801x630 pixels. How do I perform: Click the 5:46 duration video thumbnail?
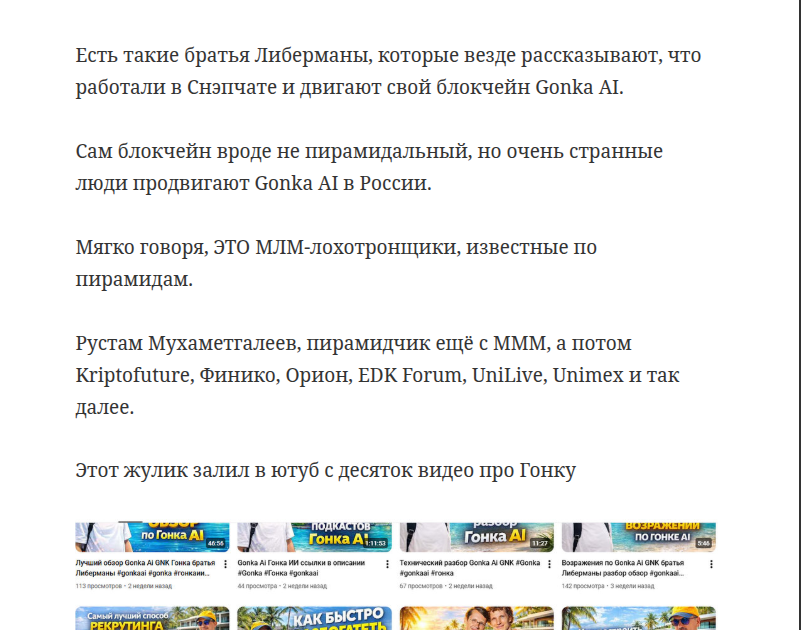click(x=638, y=537)
